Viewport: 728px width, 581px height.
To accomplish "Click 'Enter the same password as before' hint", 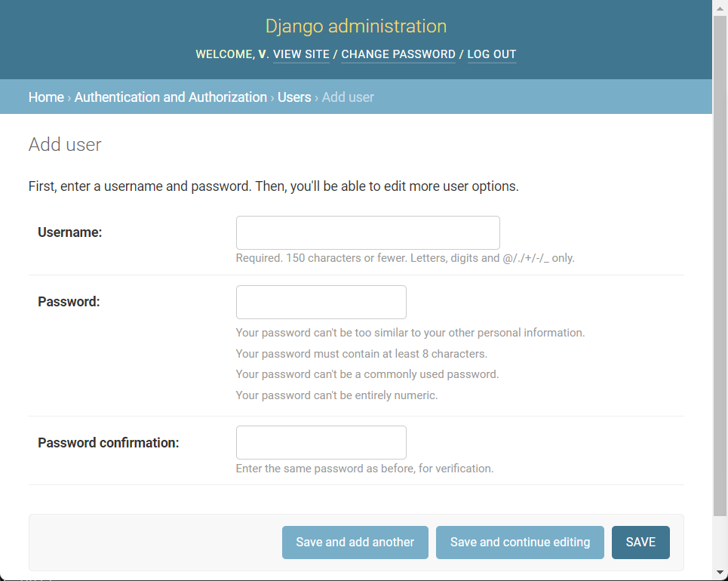I will pos(364,469).
